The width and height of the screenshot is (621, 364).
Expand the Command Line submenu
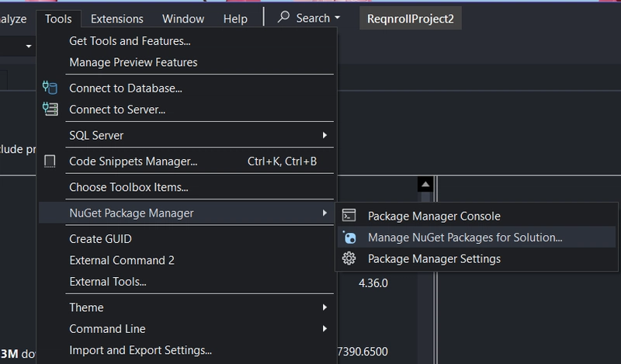pyautogui.click(x=324, y=328)
